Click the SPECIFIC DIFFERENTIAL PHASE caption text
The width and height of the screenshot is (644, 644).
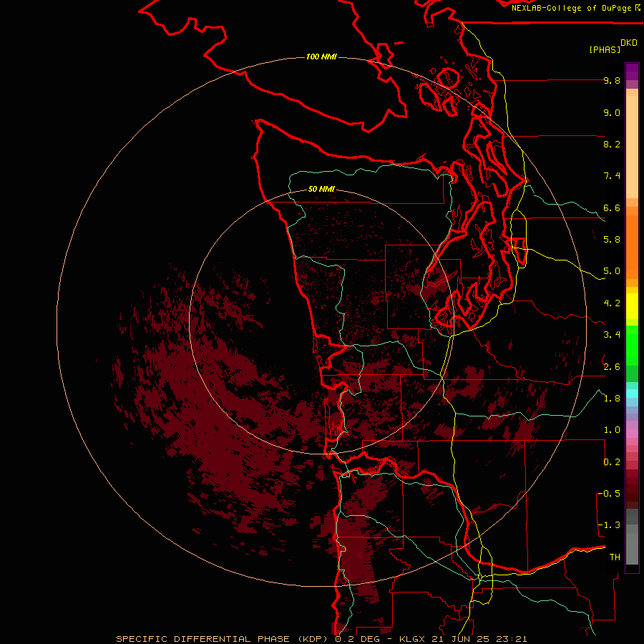pyautogui.click(x=204, y=639)
